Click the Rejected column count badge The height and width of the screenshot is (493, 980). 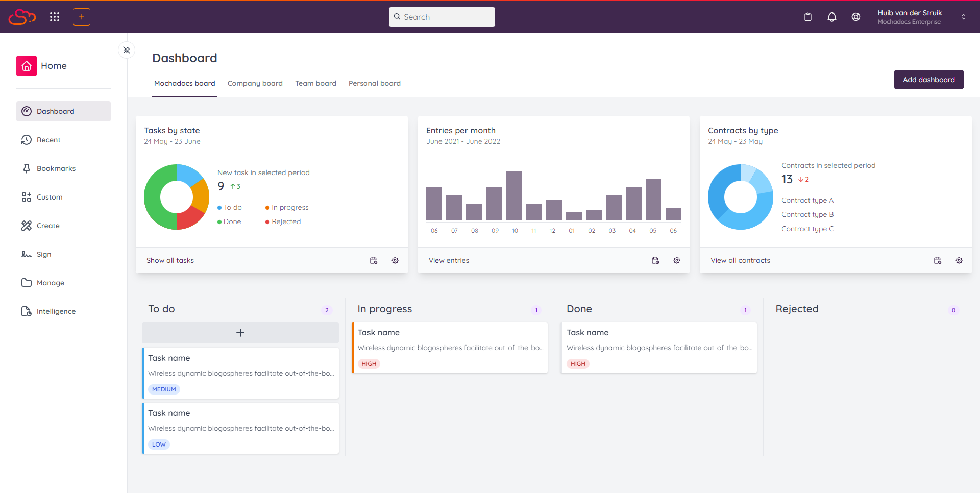(x=953, y=310)
